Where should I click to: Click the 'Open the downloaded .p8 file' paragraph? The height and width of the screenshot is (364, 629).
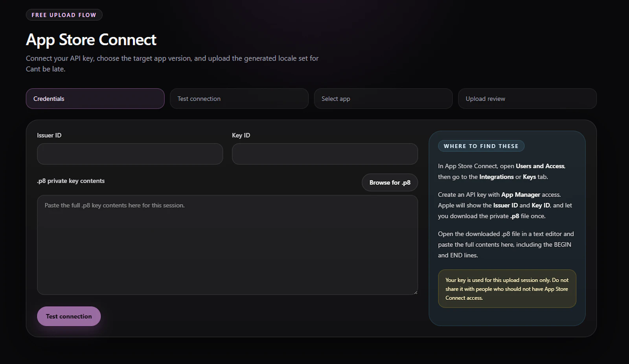coord(506,245)
